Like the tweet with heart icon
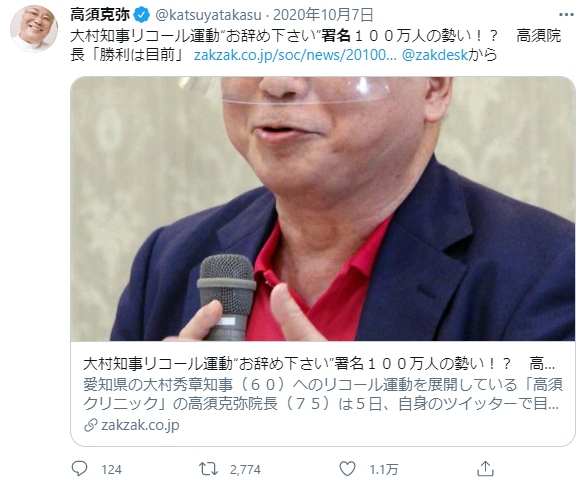 tap(347, 468)
